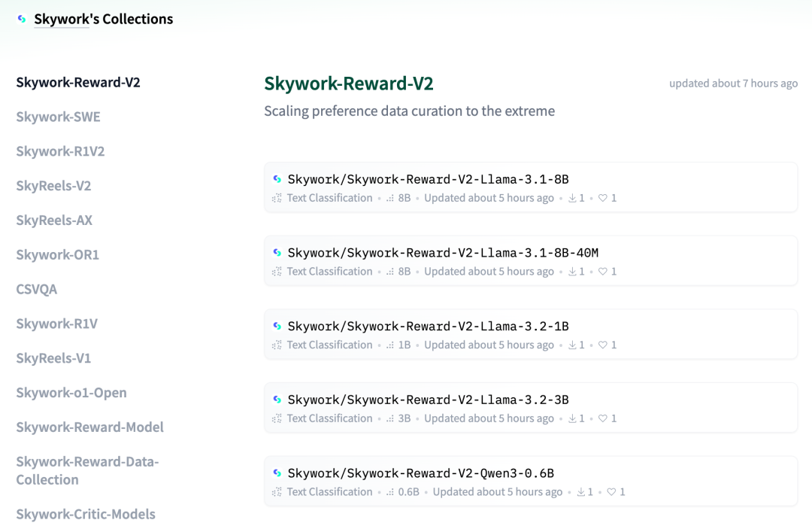Viewport: 812px width, 523px height.
Task: Click the Skywork-Reward-V2 collection title
Action: (349, 84)
